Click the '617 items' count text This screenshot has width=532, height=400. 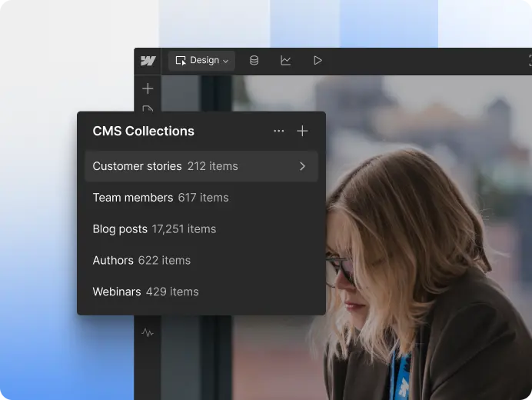point(203,198)
